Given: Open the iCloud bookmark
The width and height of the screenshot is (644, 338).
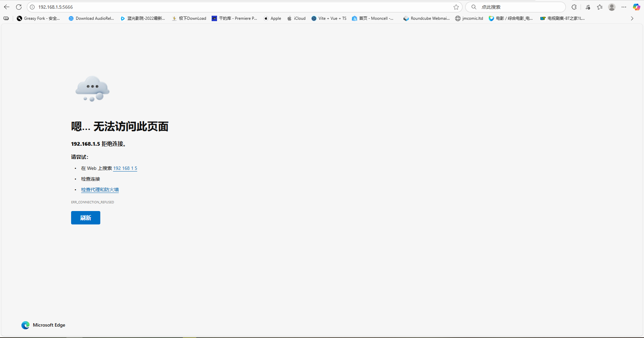Looking at the screenshot, I should click(x=296, y=18).
